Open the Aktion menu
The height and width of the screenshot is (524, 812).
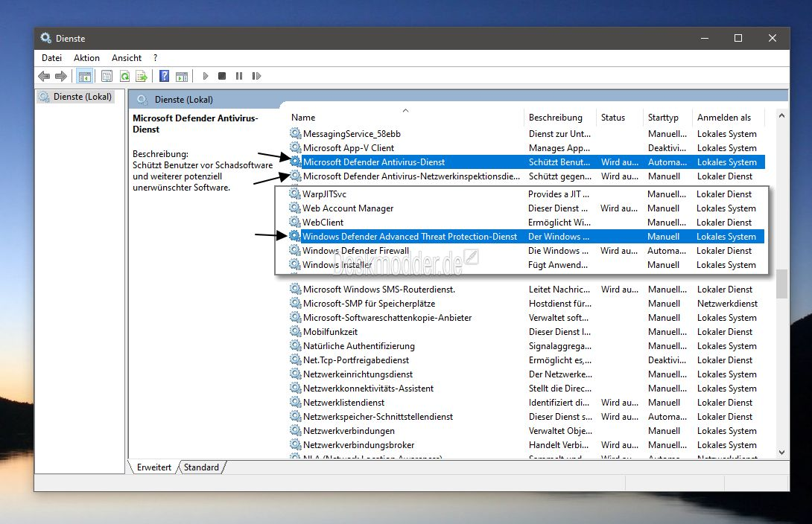[86, 58]
